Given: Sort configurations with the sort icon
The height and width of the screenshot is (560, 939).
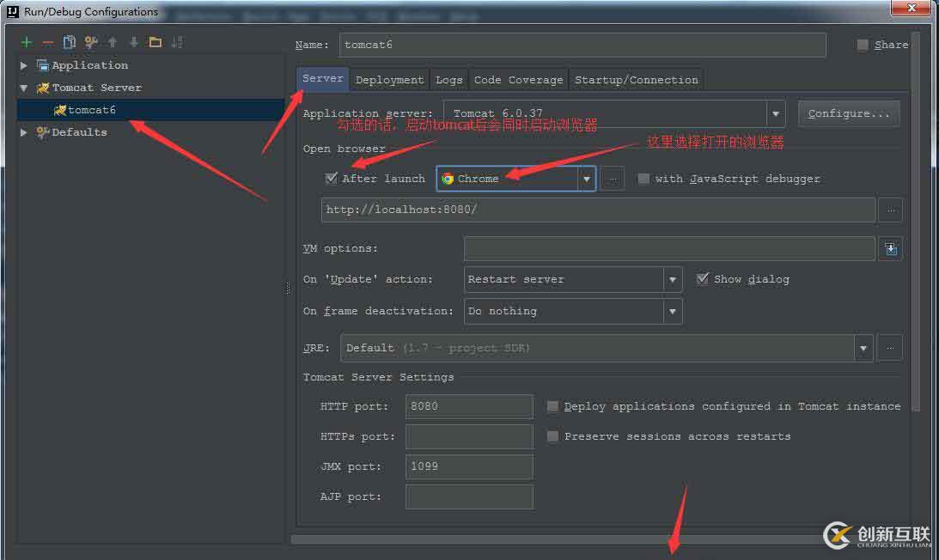Looking at the screenshot, I should pyautogui.click(x=177, y=42).
